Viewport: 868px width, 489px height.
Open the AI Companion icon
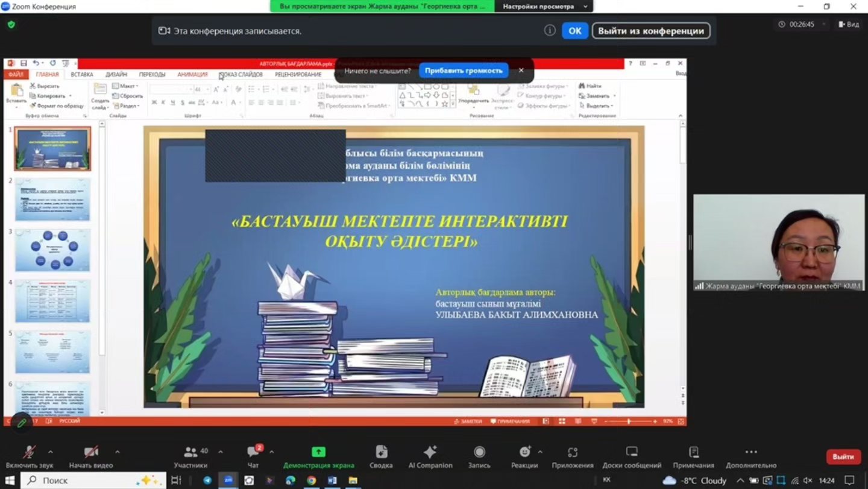click(430, 452)
